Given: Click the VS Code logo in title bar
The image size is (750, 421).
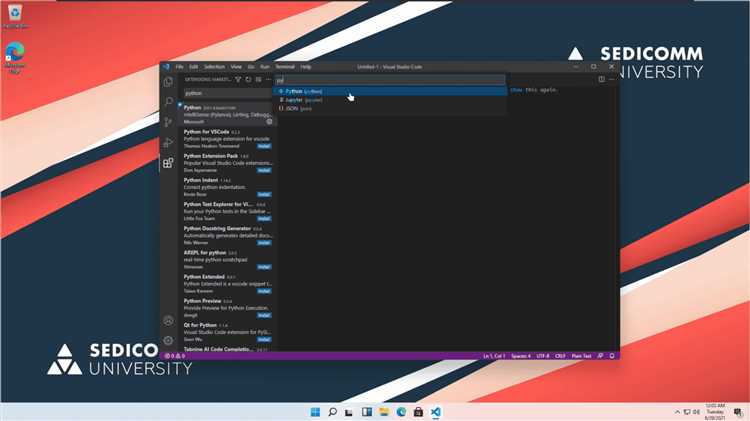Looking at the screenshot, I should (x=166, y=66).
